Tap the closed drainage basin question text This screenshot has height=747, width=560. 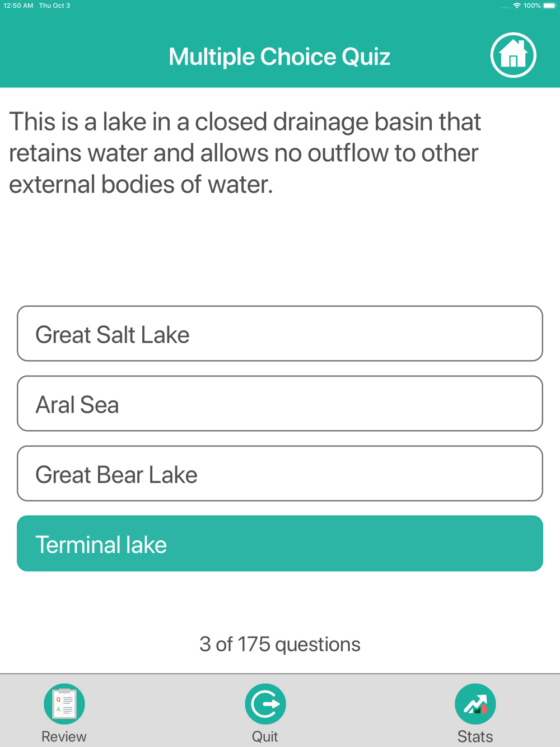tap(245, 153)
